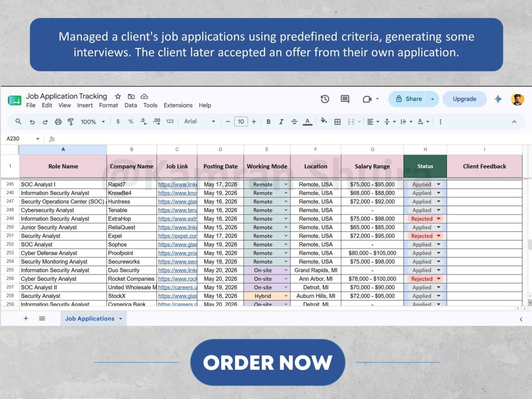
Task: Format as percent
Action: tap(131, 121)
